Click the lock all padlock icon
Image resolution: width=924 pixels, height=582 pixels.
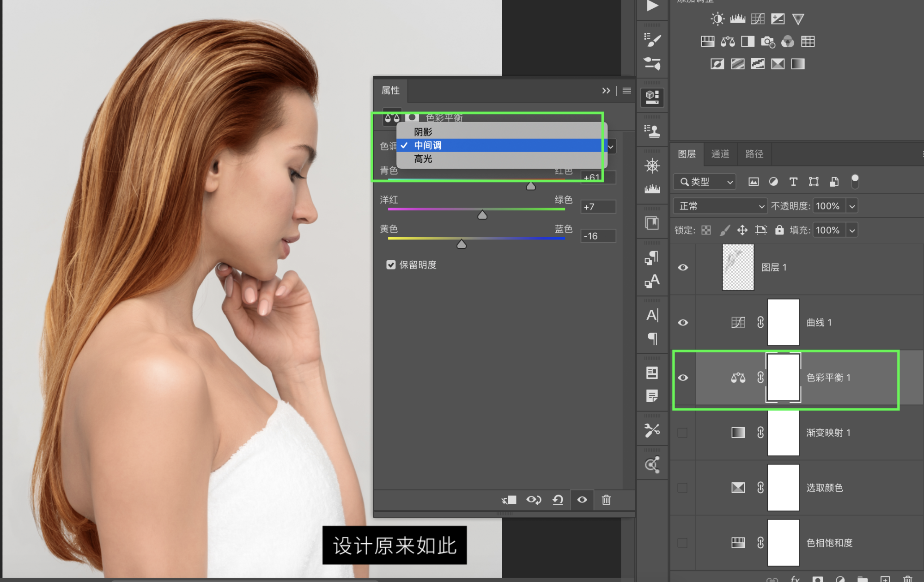click(x=779, y=230)
